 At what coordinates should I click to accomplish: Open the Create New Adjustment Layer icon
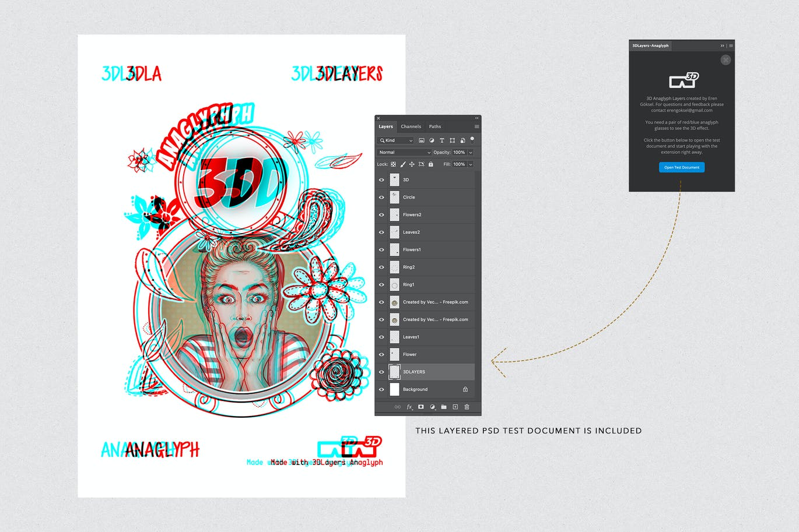(432, 407)
